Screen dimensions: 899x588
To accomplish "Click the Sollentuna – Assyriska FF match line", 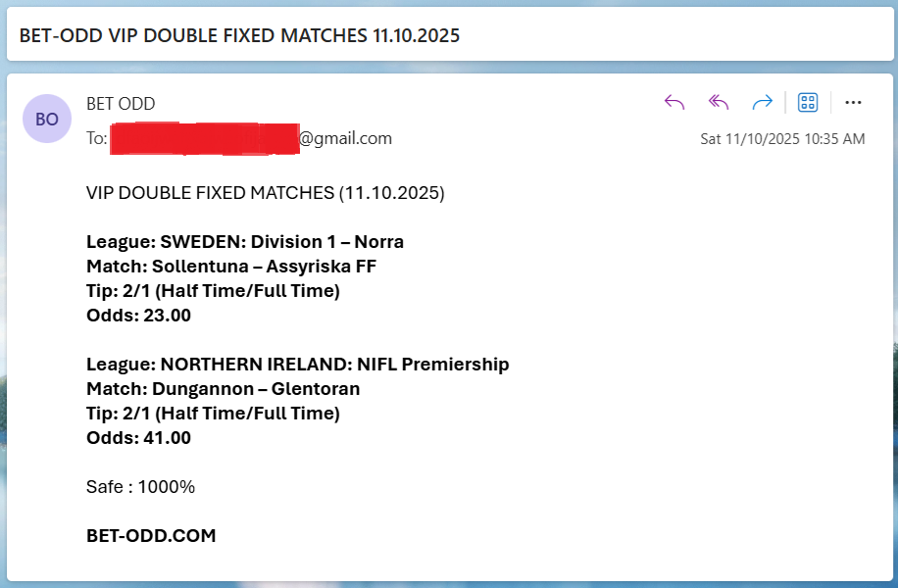I will coord(231,267).
